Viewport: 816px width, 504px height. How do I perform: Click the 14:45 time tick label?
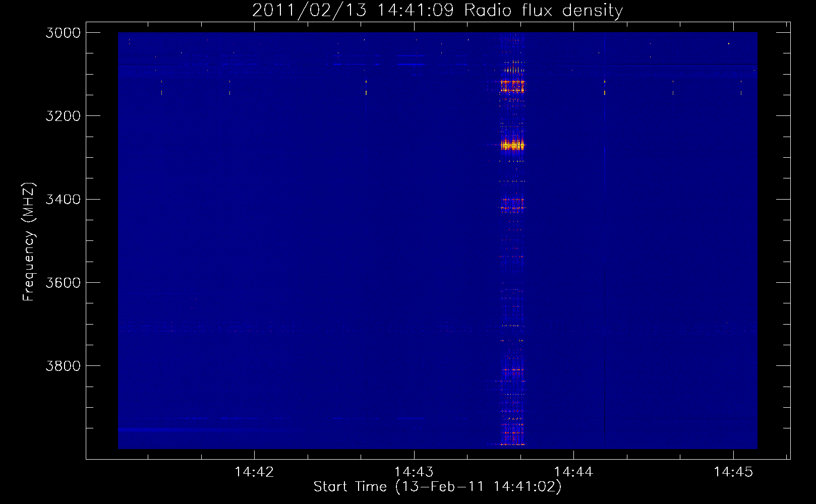pos(733,472)
